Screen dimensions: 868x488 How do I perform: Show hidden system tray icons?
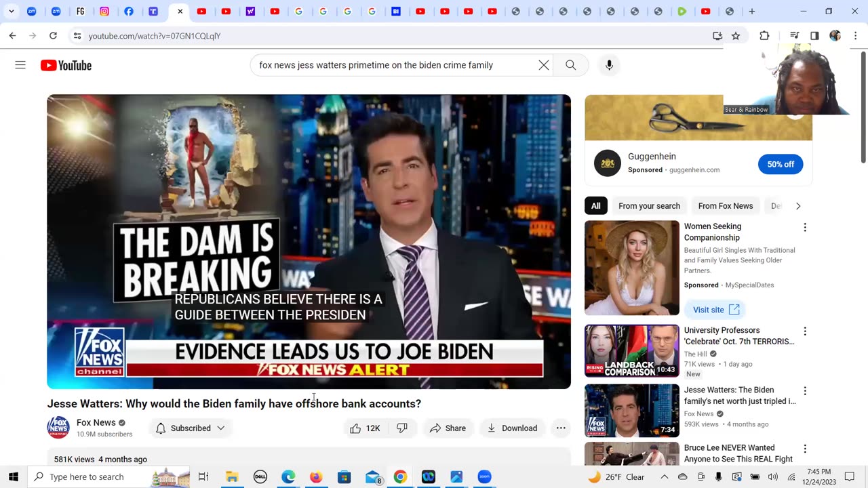tap(665, 476)
